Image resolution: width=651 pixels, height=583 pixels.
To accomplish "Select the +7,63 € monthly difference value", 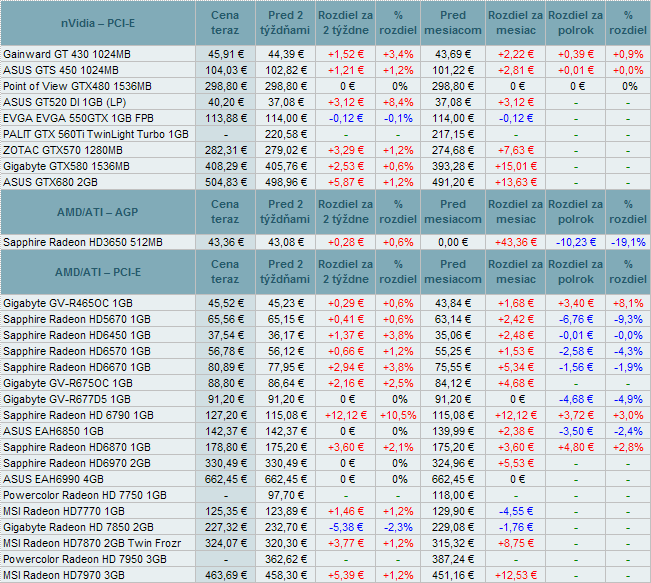I will [516, 150].
